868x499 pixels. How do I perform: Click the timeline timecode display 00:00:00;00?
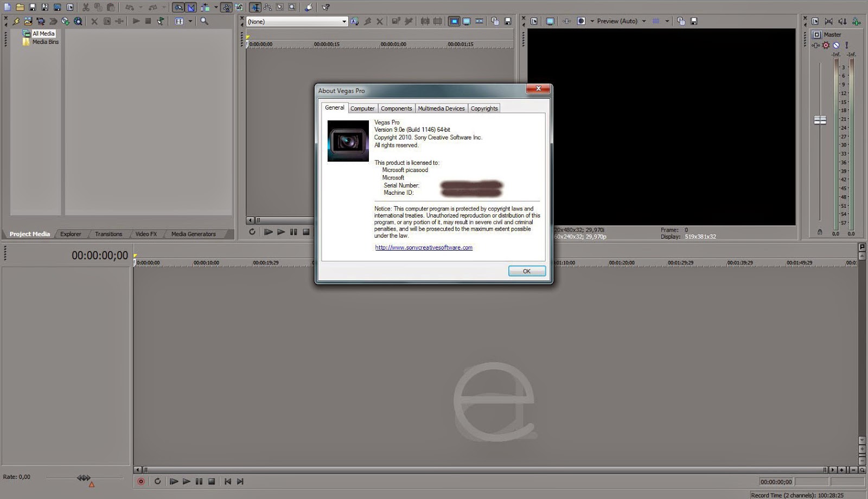pyautogui.click(x=100, y=255)
